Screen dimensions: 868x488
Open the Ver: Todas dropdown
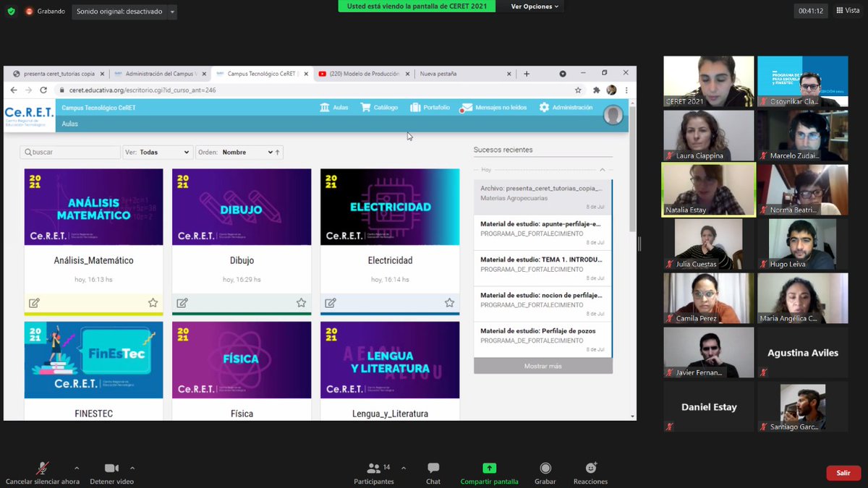pos(157,152)
